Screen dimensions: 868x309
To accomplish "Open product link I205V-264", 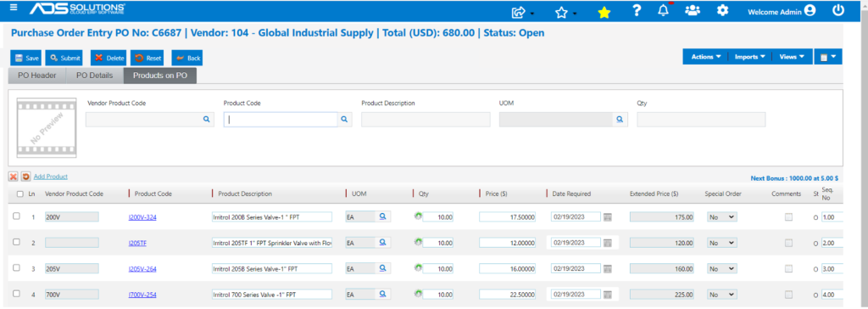I will [142, 268].
